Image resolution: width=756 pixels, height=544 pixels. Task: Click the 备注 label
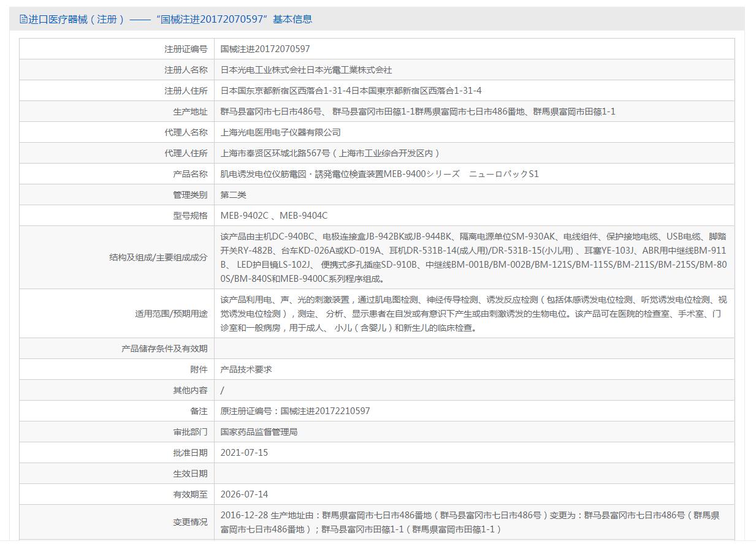point(199,411)
